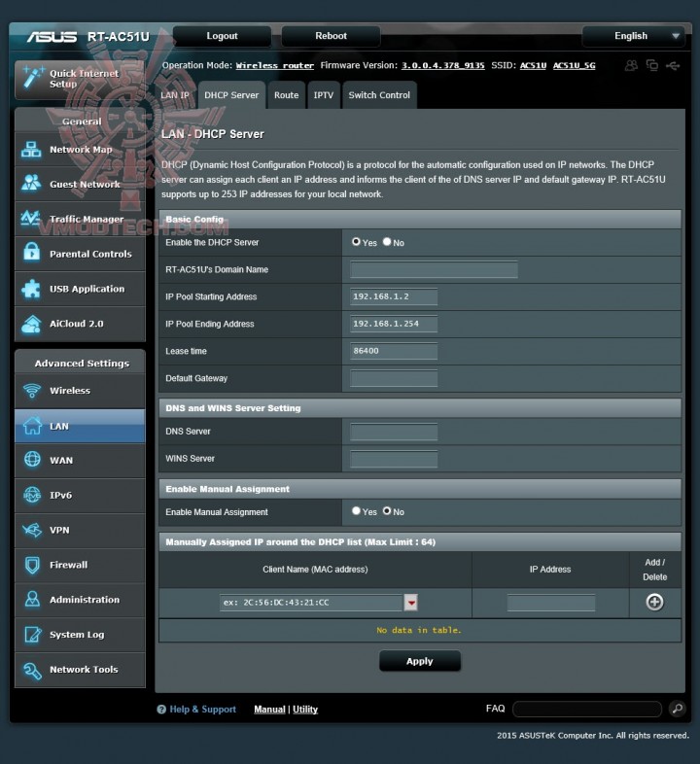The height and width of the screenshot is (764, 700).
Task: Click the Network Tools wrench icon
Action: click(32, 671)
